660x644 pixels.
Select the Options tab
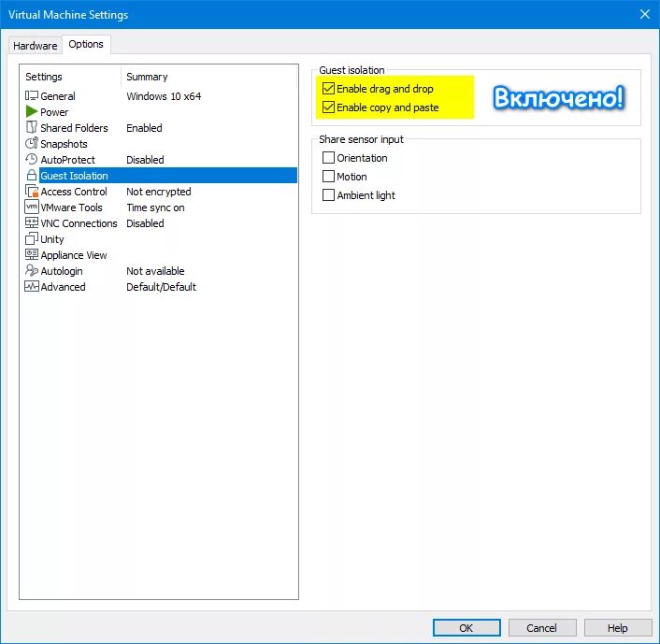(86, 44)
